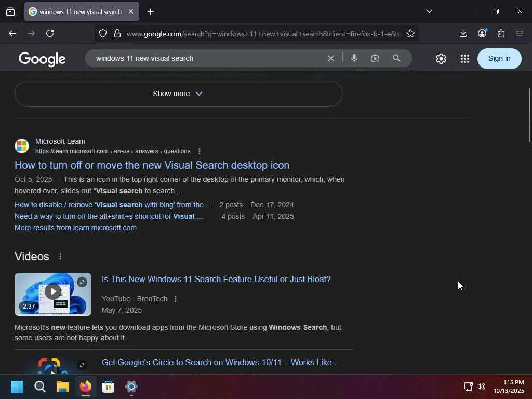Viewport: 532px width, 399px height.
Task: Open the Windows Start menu
Action: (17, 387)
